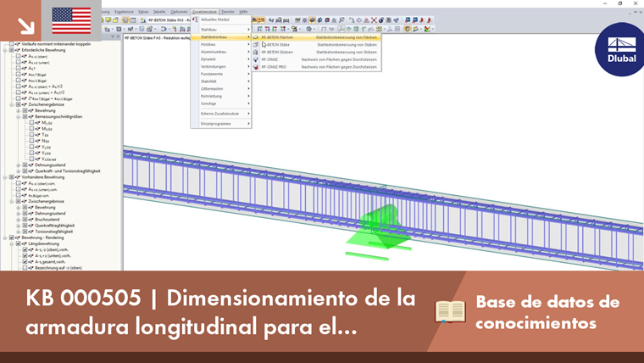Click the red warning triangle toolbar icon
This screenshot has width=644, height=363.
point(366,20)
